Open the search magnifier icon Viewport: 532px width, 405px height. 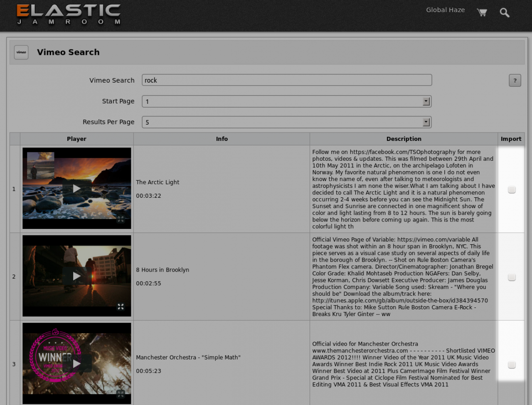pyautogui.click(x=505, y=12)
